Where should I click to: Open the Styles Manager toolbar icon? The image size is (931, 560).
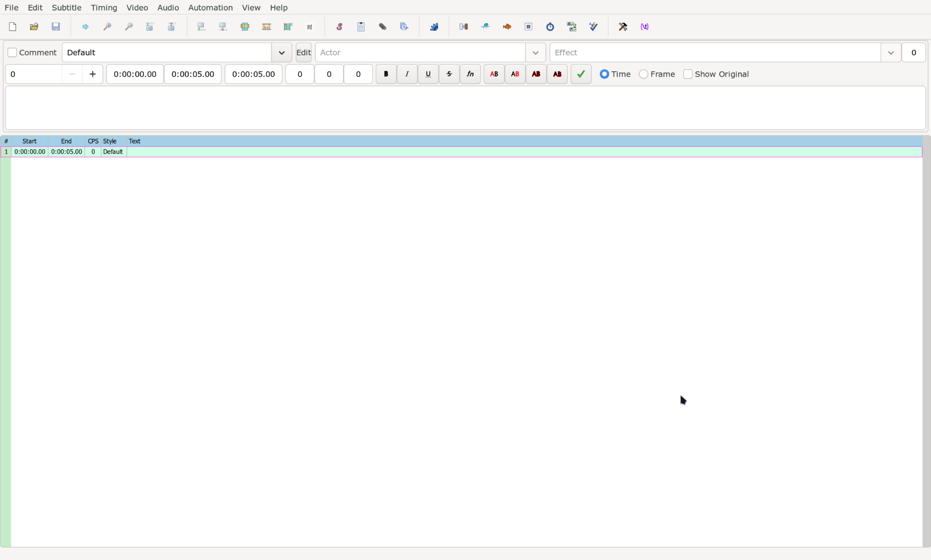click(x=339, y=26)
